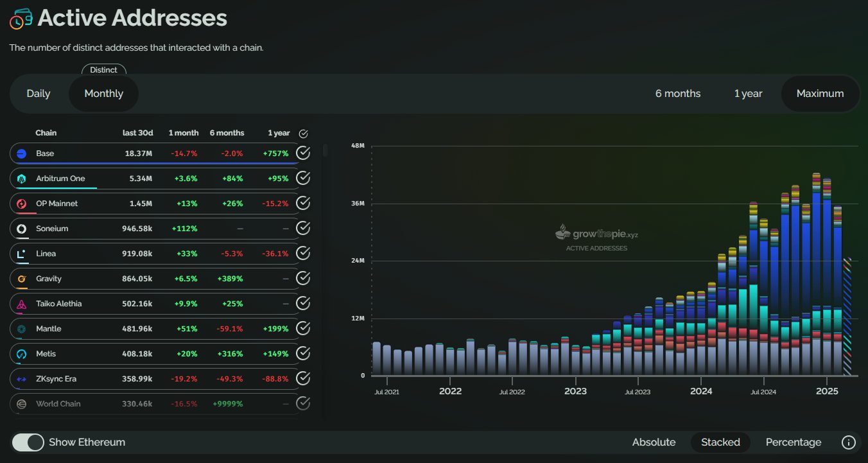Click the ZKsync Era logo icon
The width and height of the screenshot is (868, 463).
click(x=21, y=379)
